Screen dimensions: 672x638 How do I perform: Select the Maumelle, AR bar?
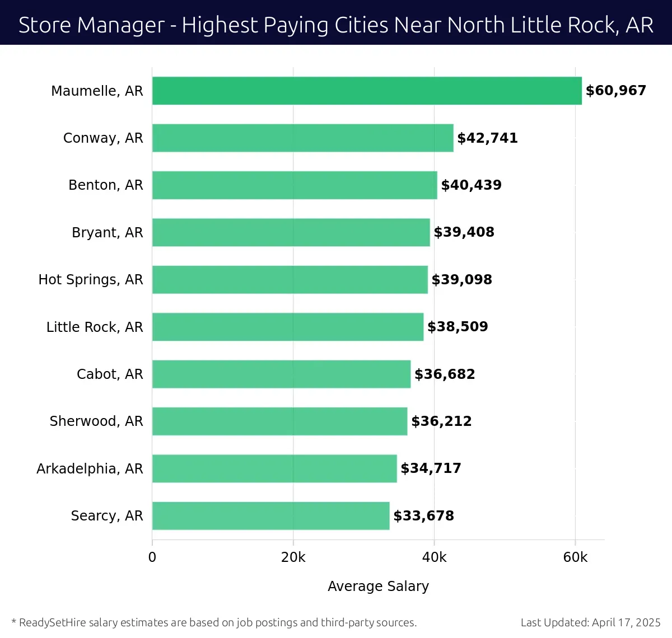click(x=367, y=91)
